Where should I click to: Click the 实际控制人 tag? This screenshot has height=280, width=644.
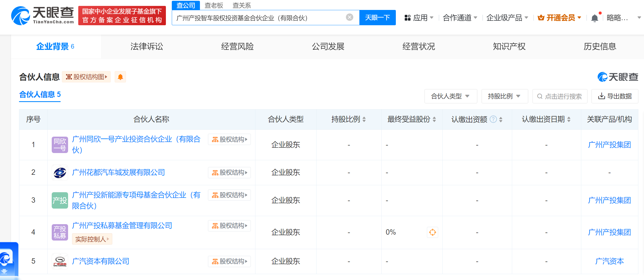[x=92, y=239]
